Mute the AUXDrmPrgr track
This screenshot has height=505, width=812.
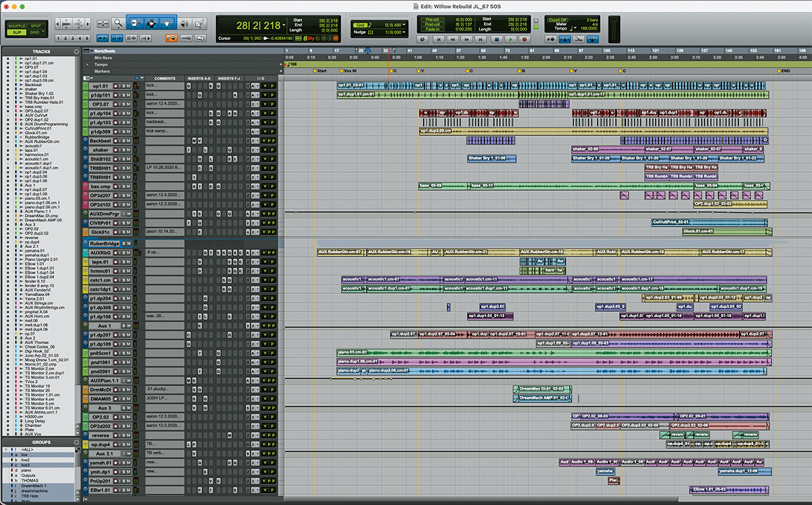coord(129,214)
